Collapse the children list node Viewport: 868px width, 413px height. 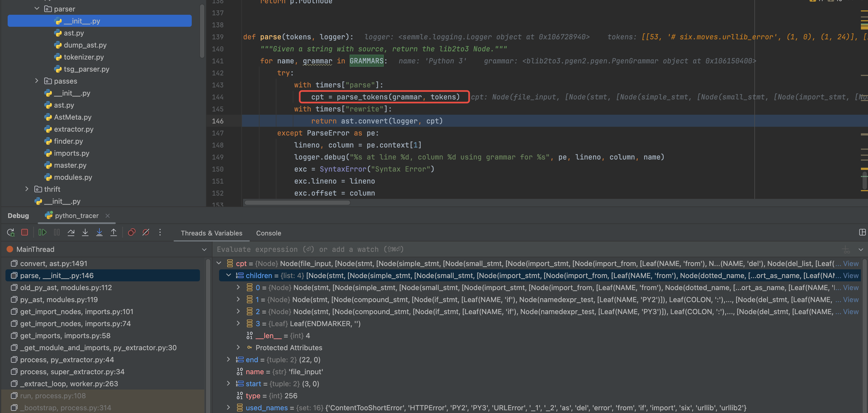pos(228,276)
